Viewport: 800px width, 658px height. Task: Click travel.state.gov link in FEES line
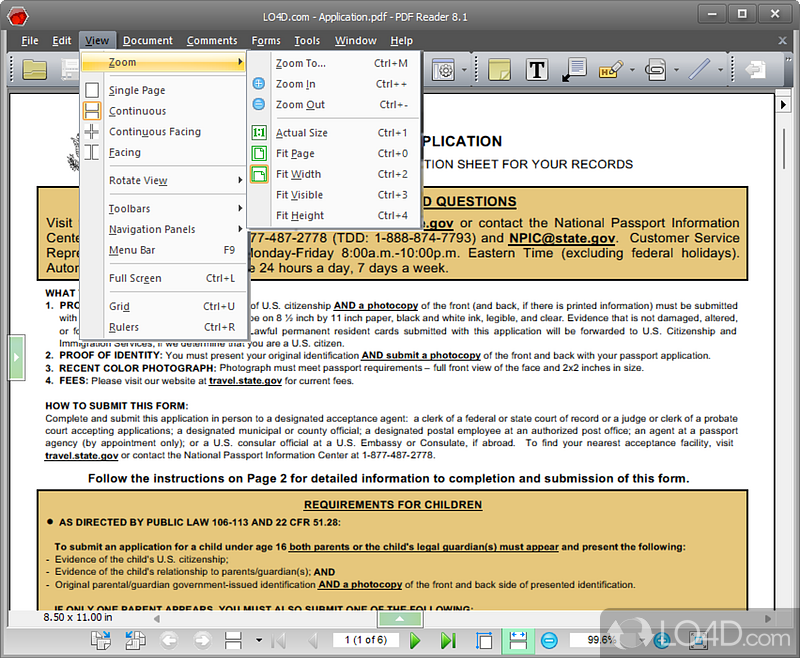[245, 381]
